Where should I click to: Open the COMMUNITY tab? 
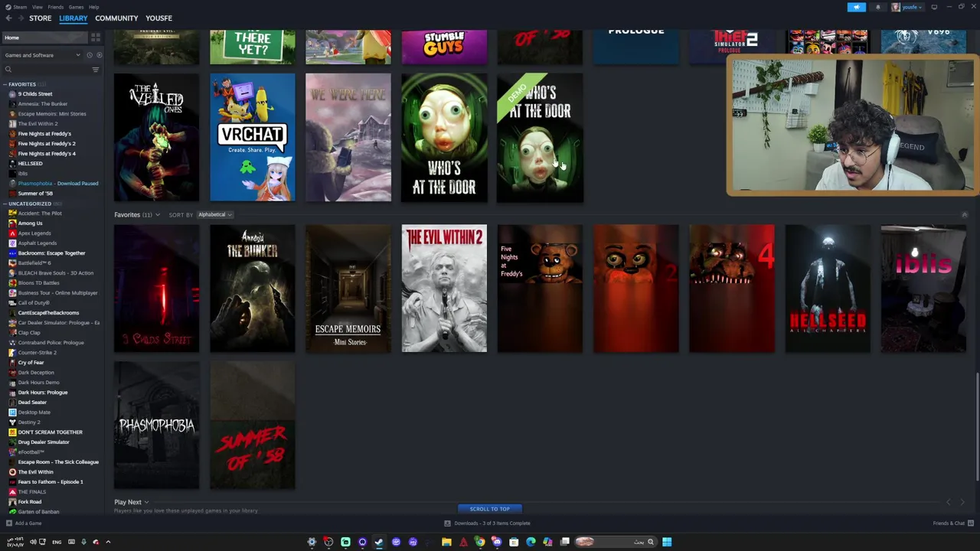click(x=116, y=18)
